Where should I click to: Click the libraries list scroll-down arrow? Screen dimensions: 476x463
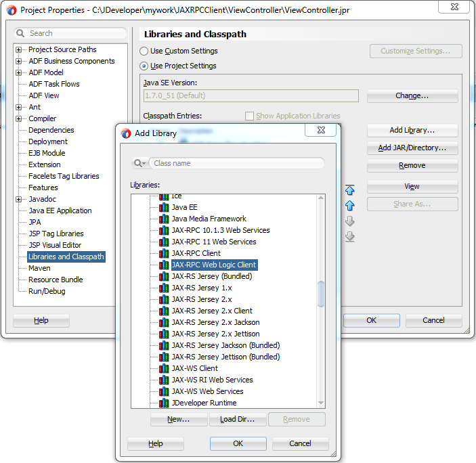pyautogui.click(x=320, y=403)
